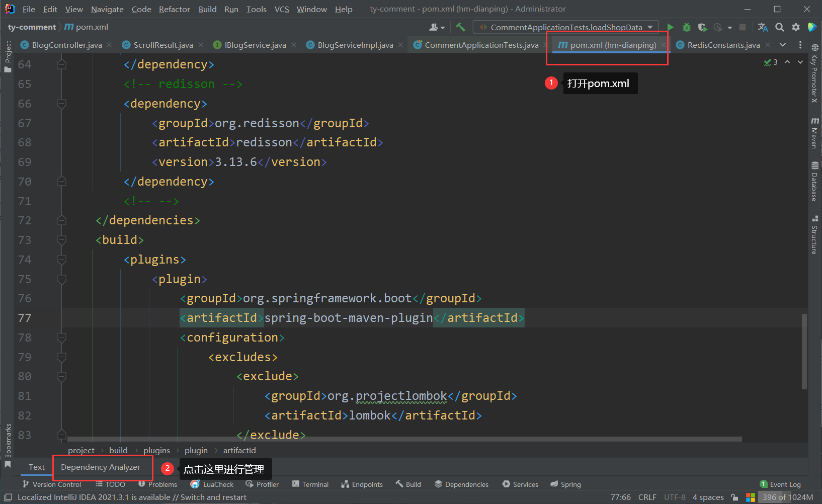Open the Endpoints panel
The height and width of the screenshot is (504, 822).
click(362, 484)
